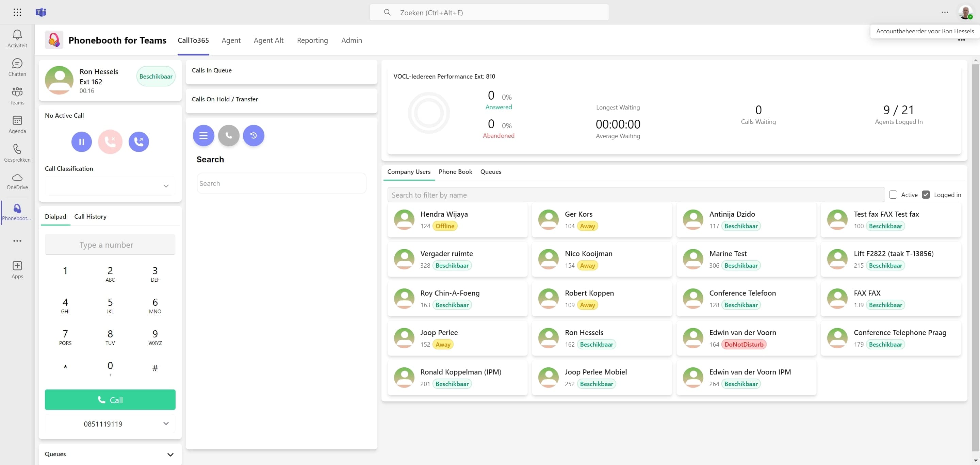Tap the dialpad * key

65,368
